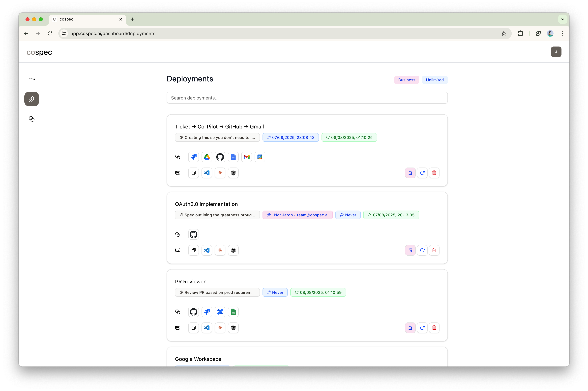
Task: Copy config in OAuth2.0 Implementation row
Action: tap(193, 250)
